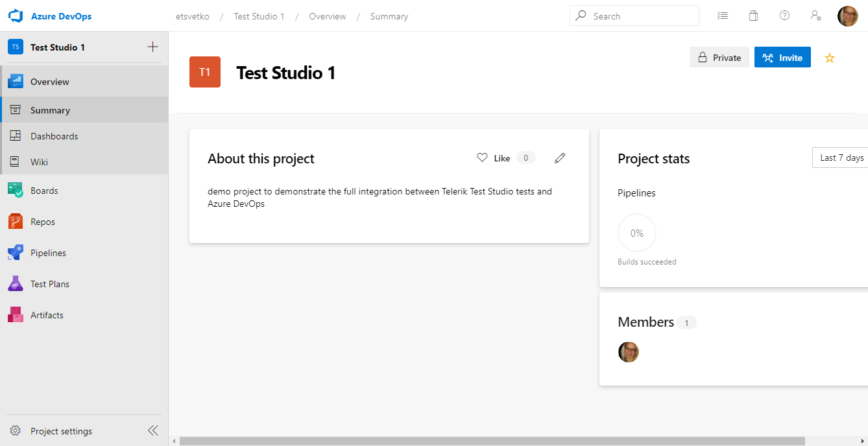The image size is (868, 446).
Task: Click the Dashboards grid icon
Action: pyautogui.click(x=16, y=136)
